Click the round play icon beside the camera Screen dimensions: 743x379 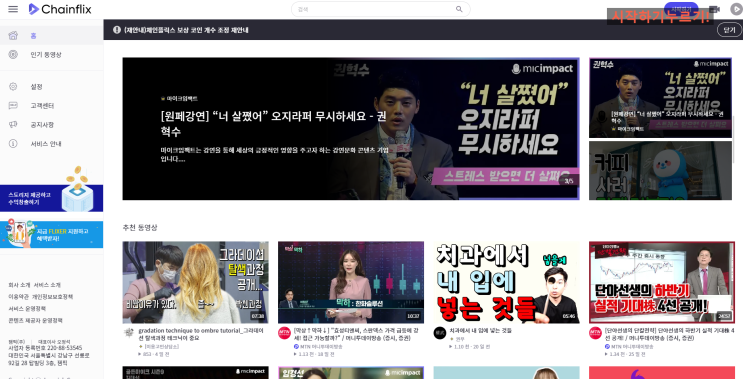pyautogui.click(x=736, y=9)
